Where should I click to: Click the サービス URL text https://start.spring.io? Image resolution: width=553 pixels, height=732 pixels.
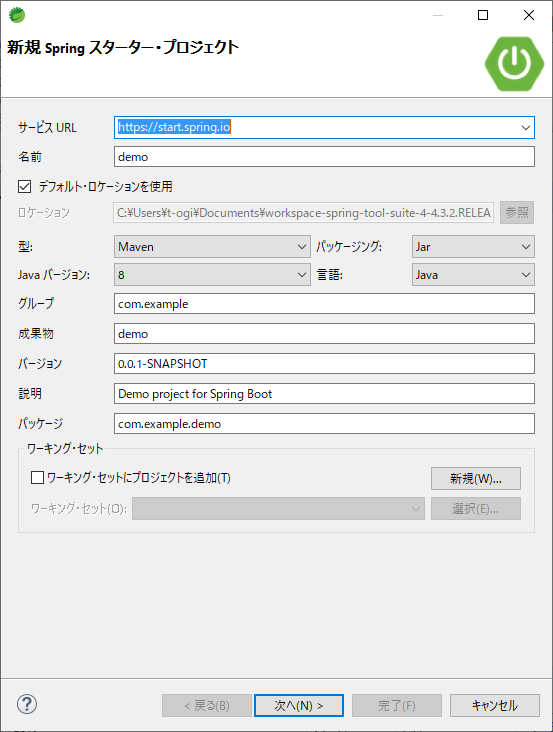(x=174, y=127)
